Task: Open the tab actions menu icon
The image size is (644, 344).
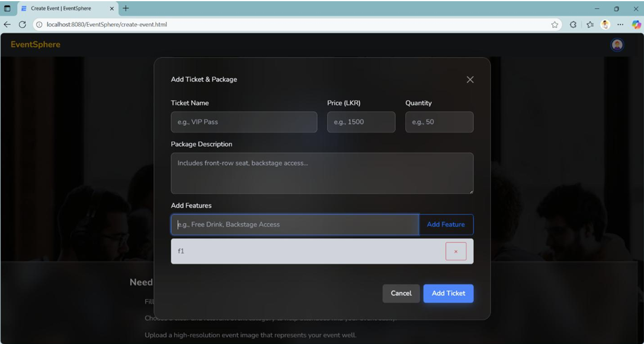Action: 8,8
